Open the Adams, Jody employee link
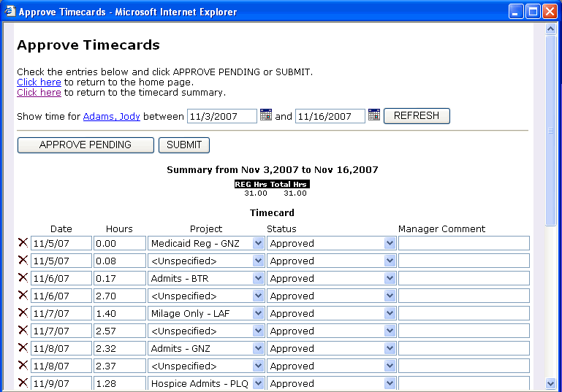Screen dimensions: 562x392 tap(111, 116)
